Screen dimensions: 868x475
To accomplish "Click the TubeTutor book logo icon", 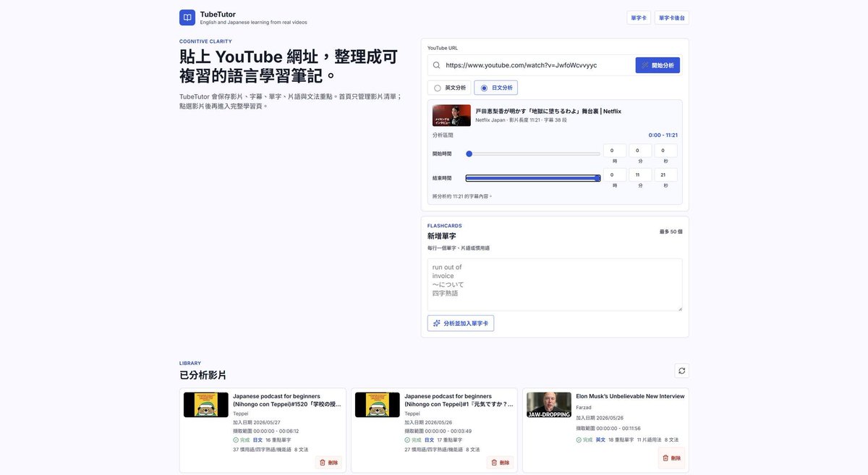I will (187, 17).
